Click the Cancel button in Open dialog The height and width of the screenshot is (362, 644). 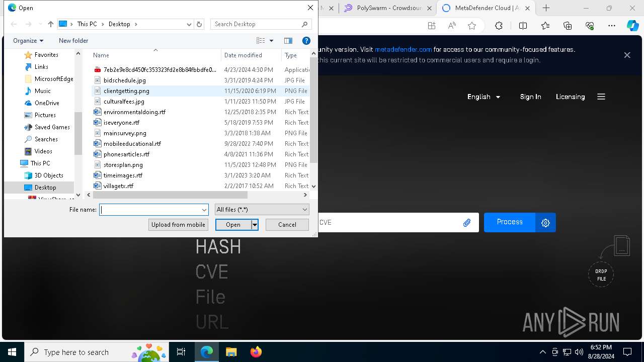287,225
